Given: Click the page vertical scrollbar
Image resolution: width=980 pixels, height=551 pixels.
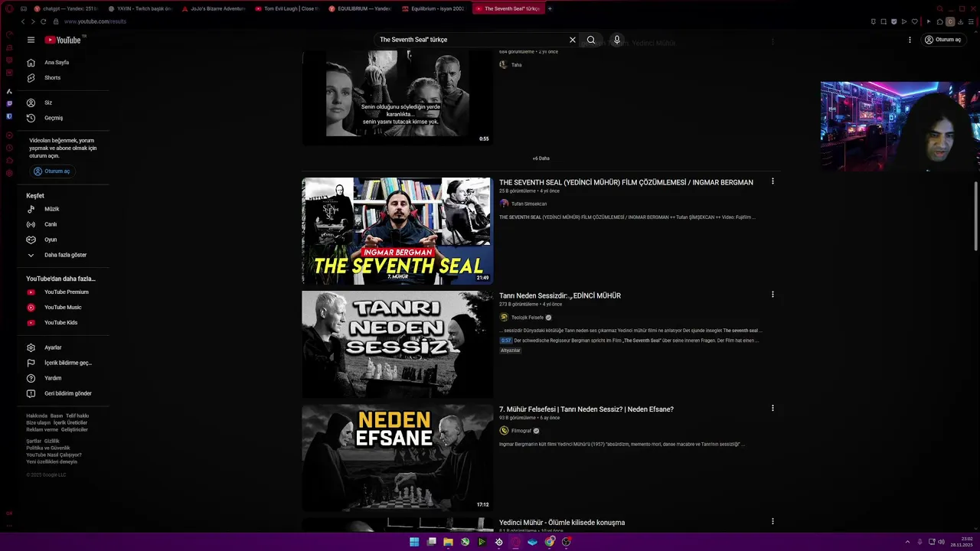Looking at the screenshot, I should [976, 217].
